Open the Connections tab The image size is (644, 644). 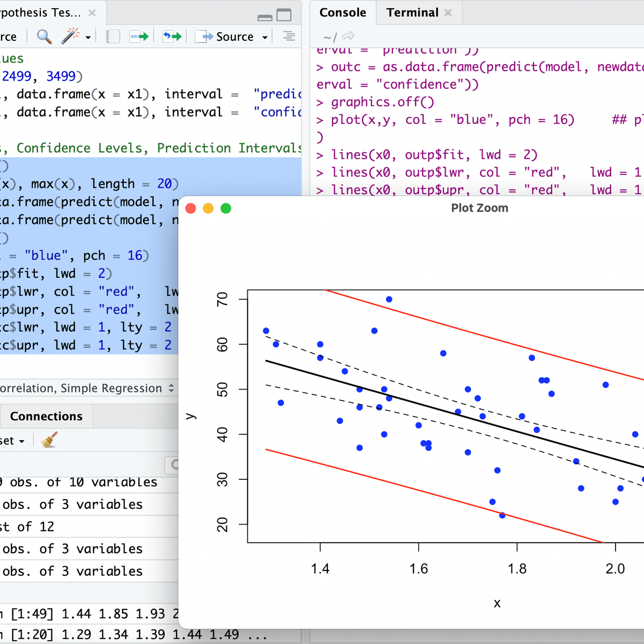pyautogui.click(x=46, y=416)
